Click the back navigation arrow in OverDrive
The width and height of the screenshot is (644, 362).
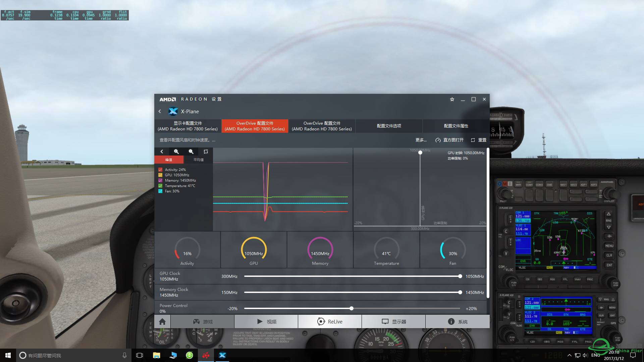point(162,151)
